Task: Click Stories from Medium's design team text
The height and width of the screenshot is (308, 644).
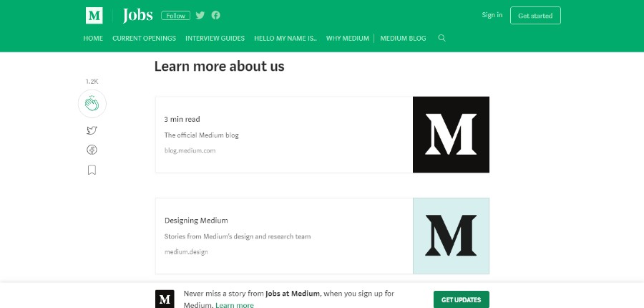Action: click(x=238, y=236)
